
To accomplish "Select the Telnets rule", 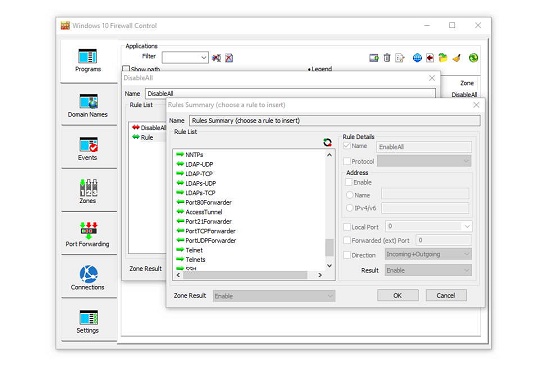I will pos(195,260).
